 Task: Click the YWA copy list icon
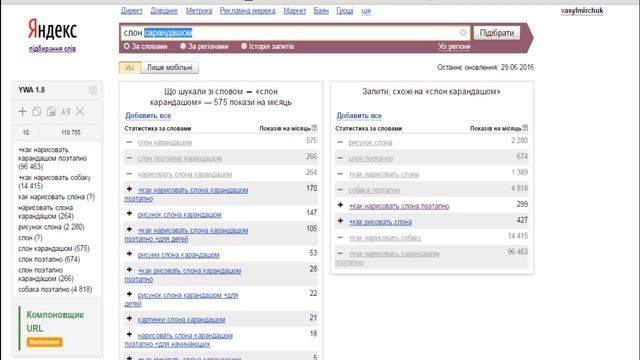coord(37,111)
